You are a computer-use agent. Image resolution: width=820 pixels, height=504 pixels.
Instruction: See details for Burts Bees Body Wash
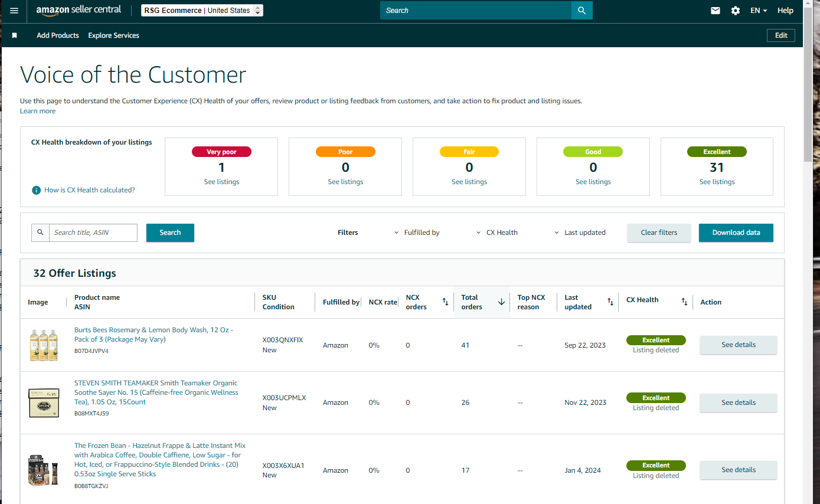click(x=739, y=345)
